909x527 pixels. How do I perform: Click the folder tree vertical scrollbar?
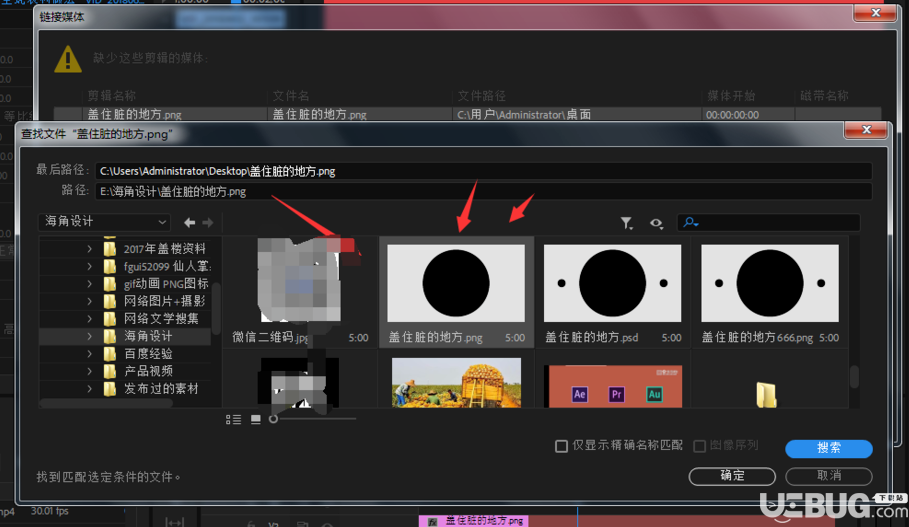pos(216,308)
